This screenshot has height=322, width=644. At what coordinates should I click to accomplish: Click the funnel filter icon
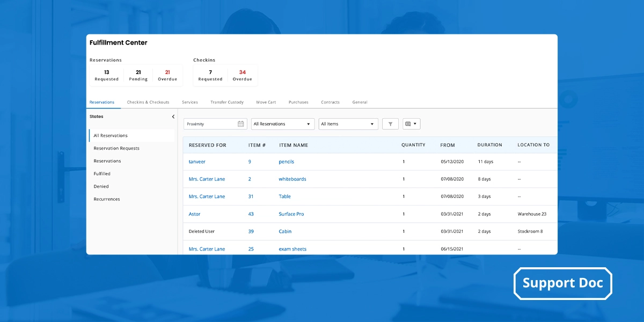[390, 123]
